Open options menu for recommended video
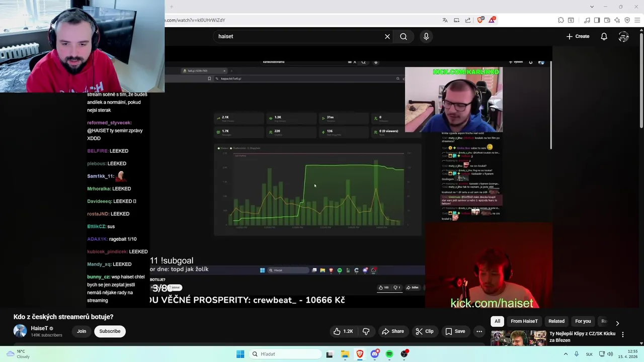This screenshot has height=362, width=644. pyautogui.click(x=623, y=334)
